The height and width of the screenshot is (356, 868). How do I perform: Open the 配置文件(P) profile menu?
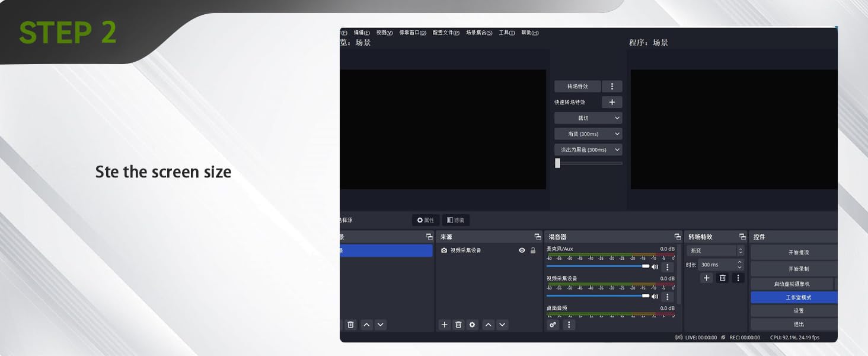(446, 33)
